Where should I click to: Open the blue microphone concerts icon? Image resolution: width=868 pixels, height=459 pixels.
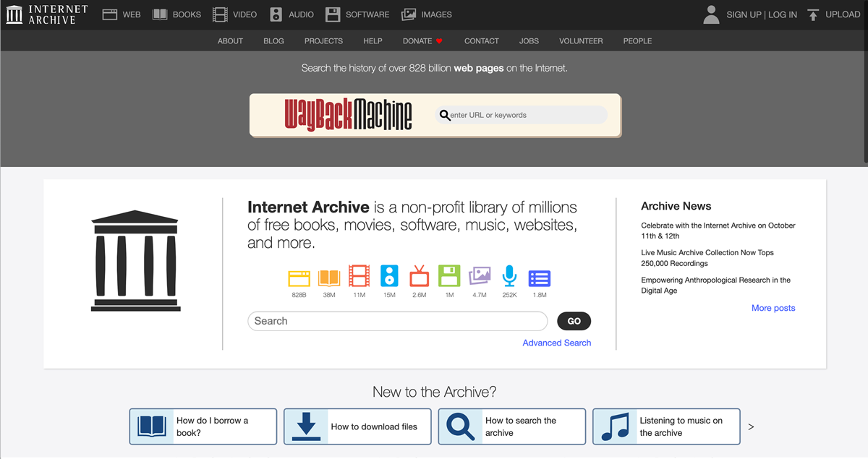tap(509, 278)
